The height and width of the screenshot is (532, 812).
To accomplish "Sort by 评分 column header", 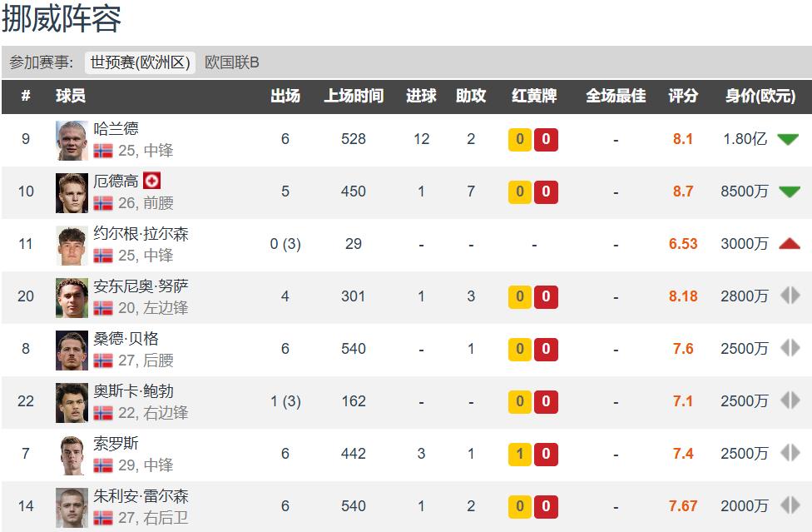I will click(x=683, y=96).
